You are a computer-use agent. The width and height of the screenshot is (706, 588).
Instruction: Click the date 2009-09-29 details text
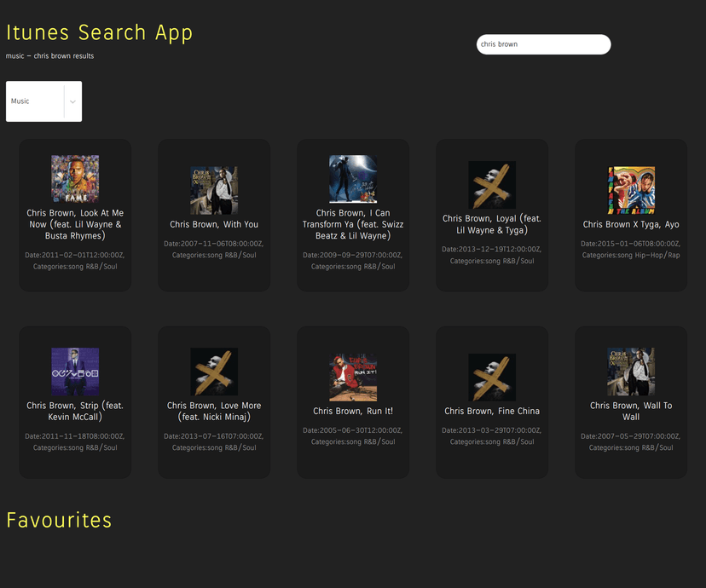point(353,261)
